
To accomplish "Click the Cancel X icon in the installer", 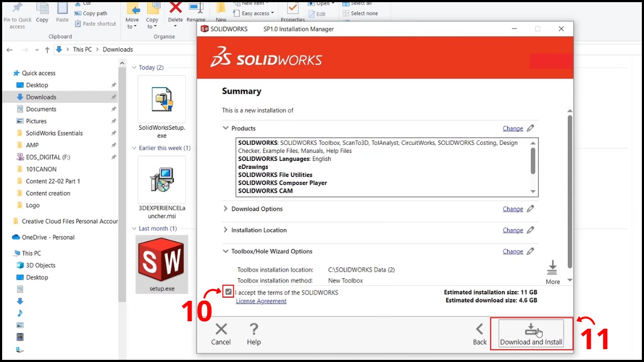I will [x=221, y=329].
